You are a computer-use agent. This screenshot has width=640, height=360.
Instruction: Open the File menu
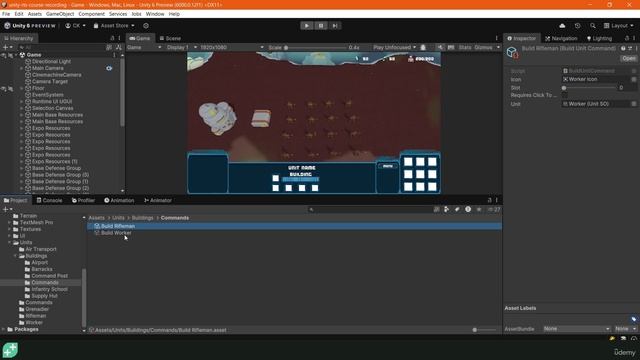point(6,14)
